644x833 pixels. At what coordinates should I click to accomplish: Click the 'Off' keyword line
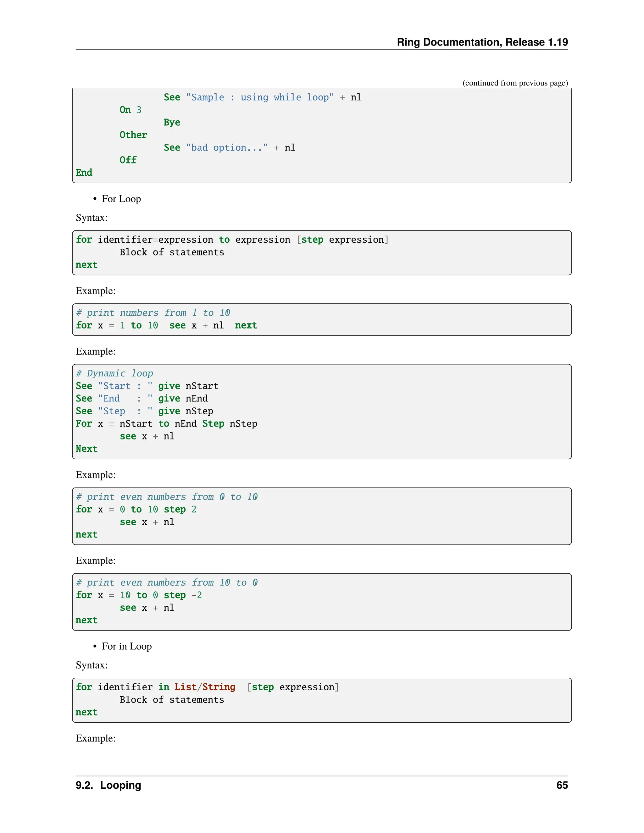(x=128, y=160)
